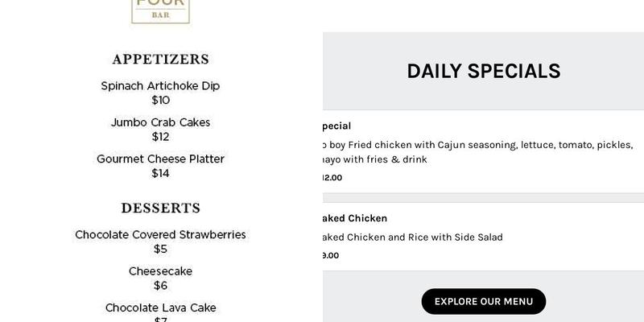The width and height of the screenshot is (644, 322).
Task: Click the Fried chicken Cajun seasoning description
Action: click(x=475, y=145)
